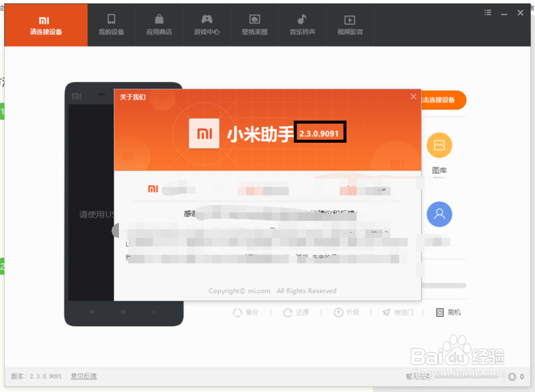Click the 关于我们 dialog title

coord(133,97)
